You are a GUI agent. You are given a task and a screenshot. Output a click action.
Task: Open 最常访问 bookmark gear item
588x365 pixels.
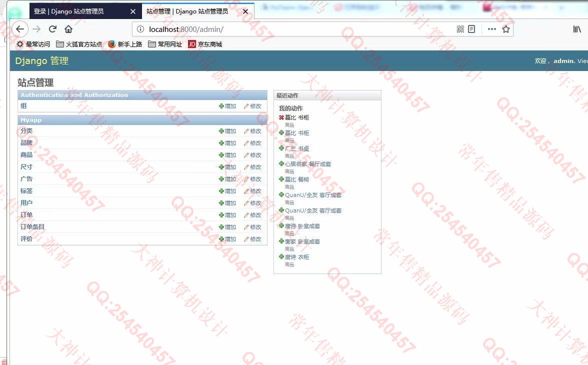[x=33, y=44]
